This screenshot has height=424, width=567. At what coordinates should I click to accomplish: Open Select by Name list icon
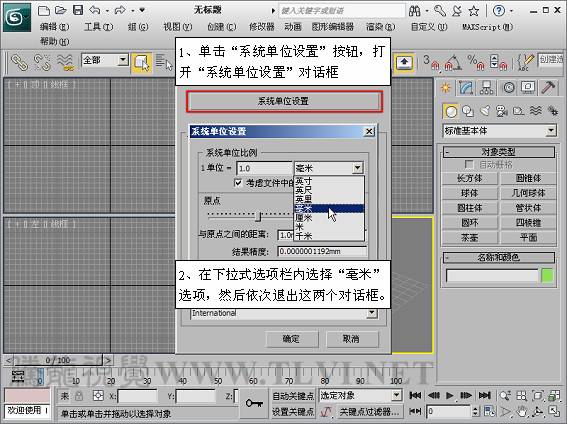click(x=164, y=62)
